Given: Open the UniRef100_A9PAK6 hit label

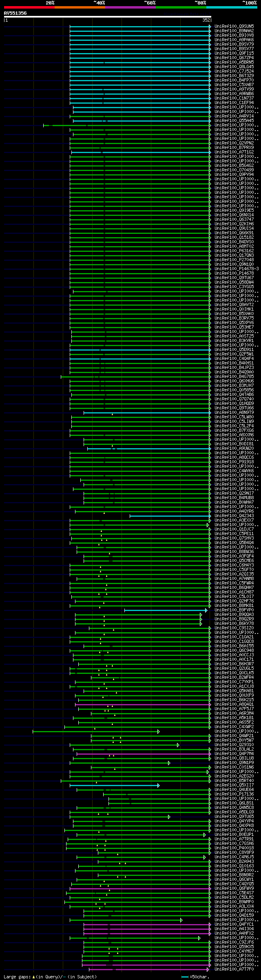Looking at the screenshot, I should coord(234,40).
